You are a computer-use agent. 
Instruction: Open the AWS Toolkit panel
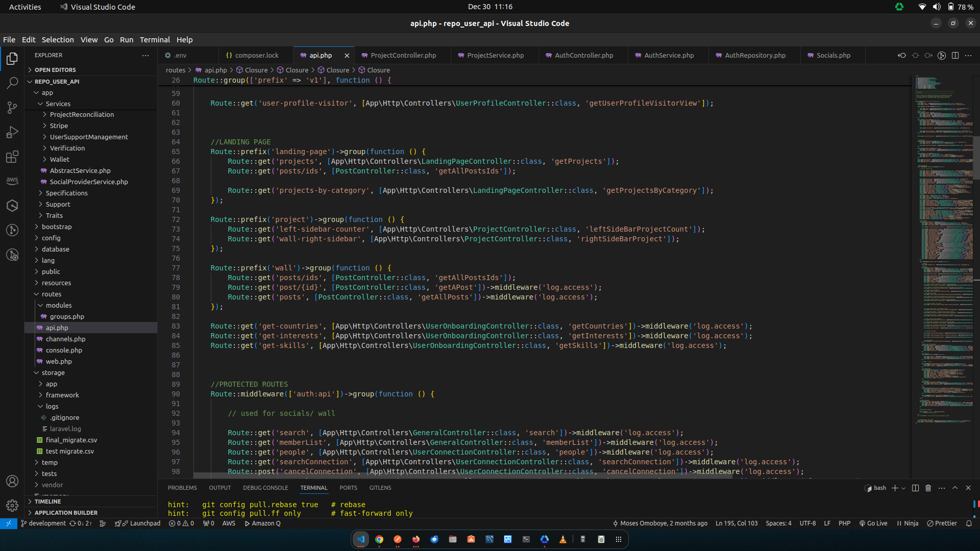point(12,181)
